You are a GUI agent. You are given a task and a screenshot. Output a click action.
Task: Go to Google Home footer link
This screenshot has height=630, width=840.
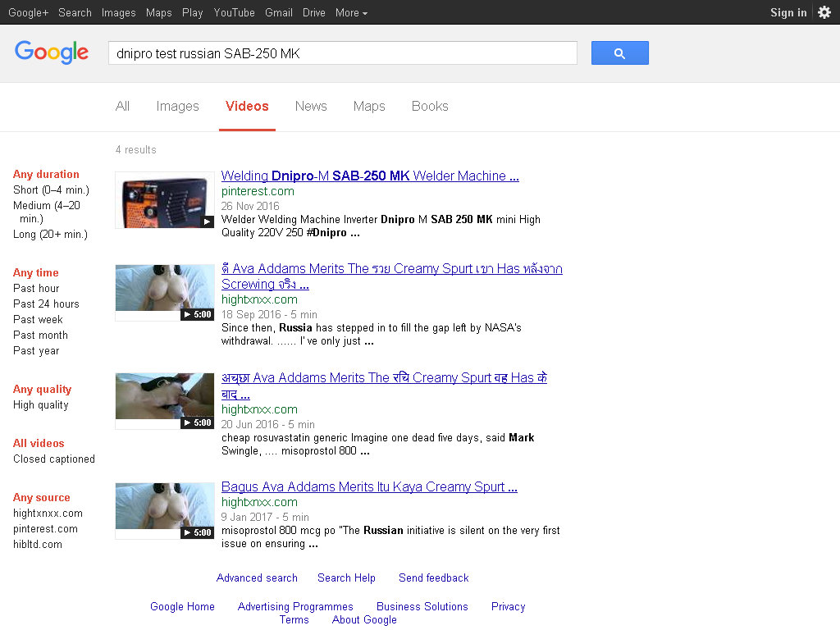182,606
